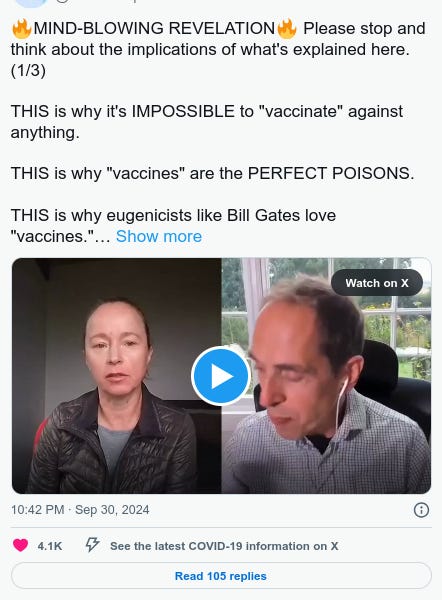
Task: Select the PERFECT POISONS sentence
Action: (x=212, y=173)
